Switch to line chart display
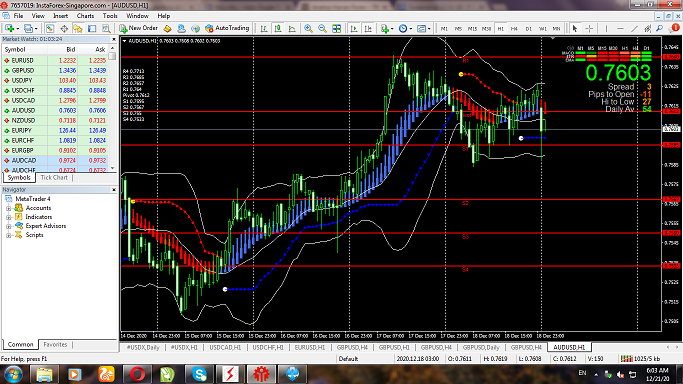This screenshot has height=384, width=683. pos(292,28)
